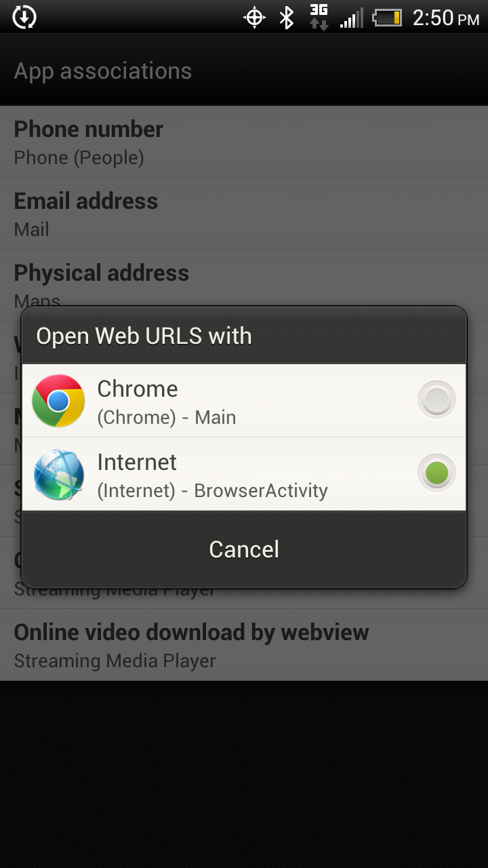Tap the GPS location icon in status bar

254,18
